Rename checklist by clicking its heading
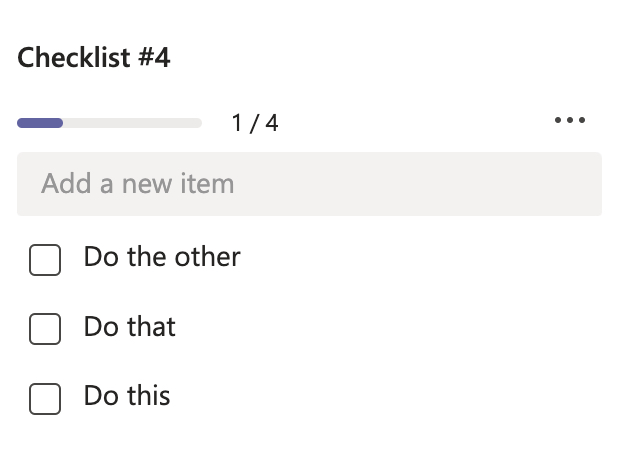Viewport: 629px width, 460px height. [94, 58]
